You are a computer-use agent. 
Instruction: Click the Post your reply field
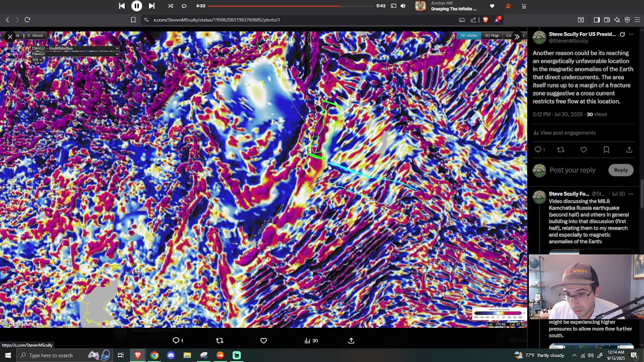pos(573,170)
